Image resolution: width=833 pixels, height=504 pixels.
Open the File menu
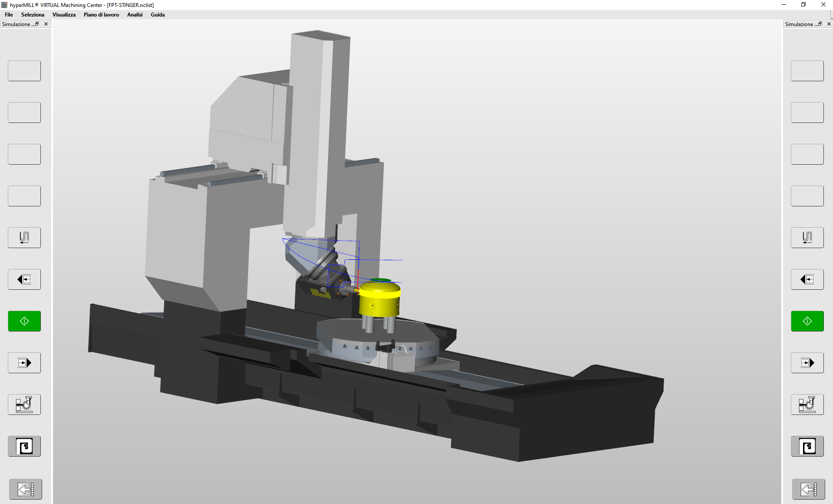click(x=9, y=14)
